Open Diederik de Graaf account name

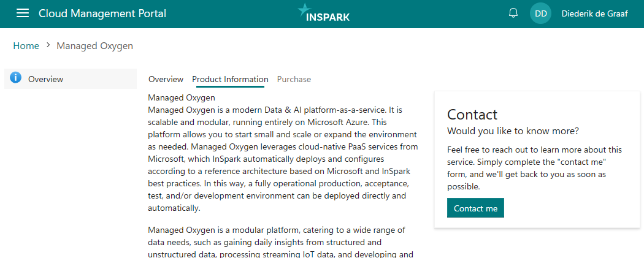tap(594, 13)
